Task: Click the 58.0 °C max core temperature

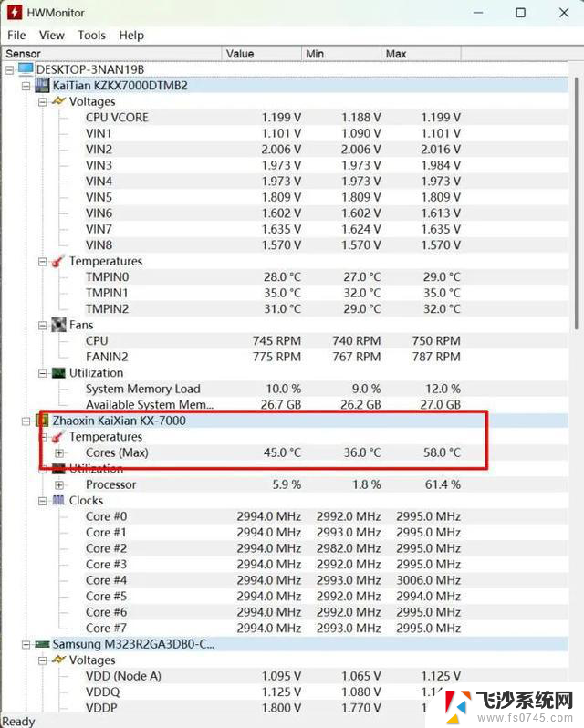Action: 442,452
